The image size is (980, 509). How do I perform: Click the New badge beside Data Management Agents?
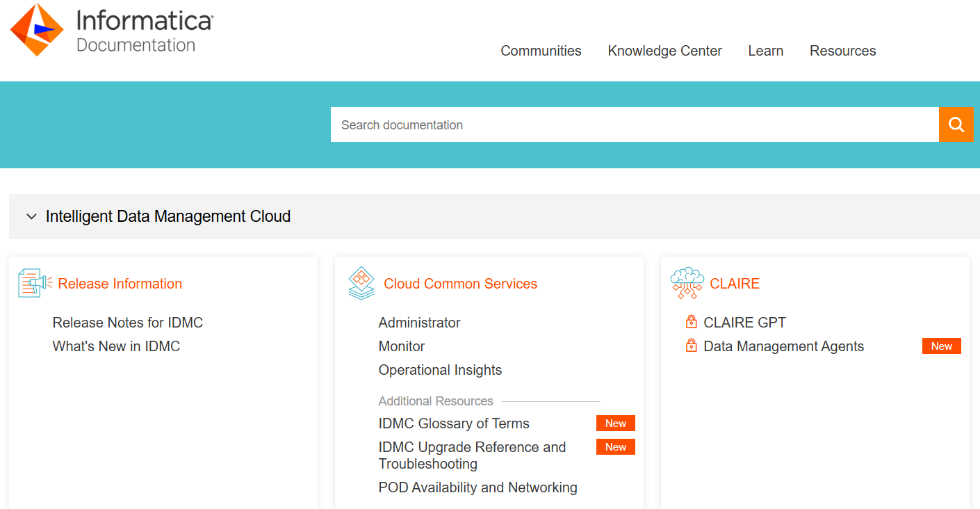(x=941, y=345)
